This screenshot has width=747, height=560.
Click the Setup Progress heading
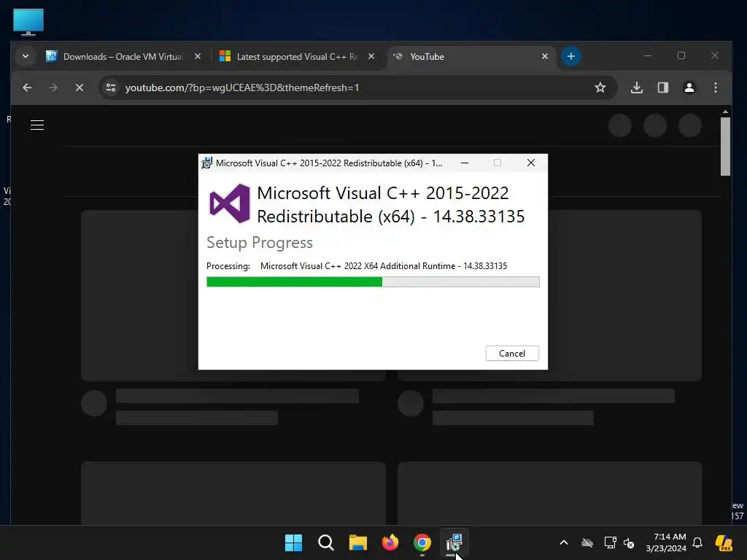260,242
